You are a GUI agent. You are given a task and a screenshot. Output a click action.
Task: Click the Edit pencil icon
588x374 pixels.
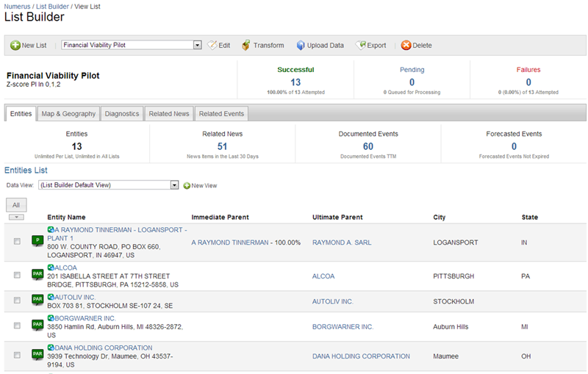[x=212, y=46]
